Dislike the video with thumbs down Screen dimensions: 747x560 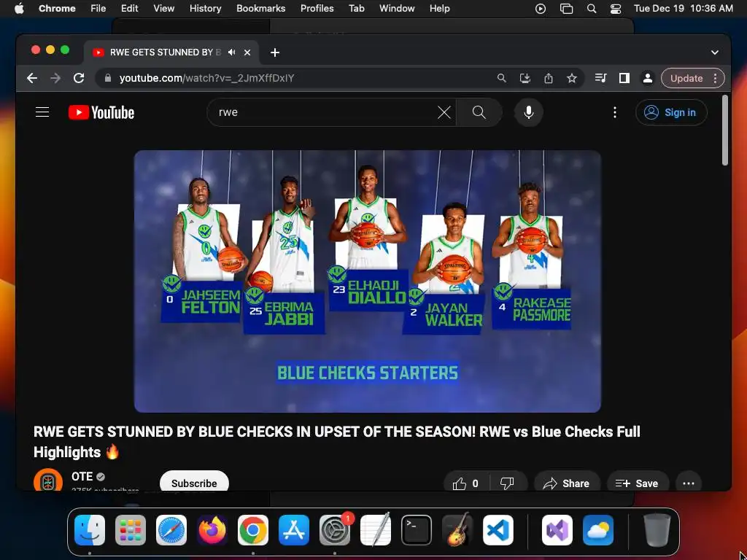tap(507, 483)
